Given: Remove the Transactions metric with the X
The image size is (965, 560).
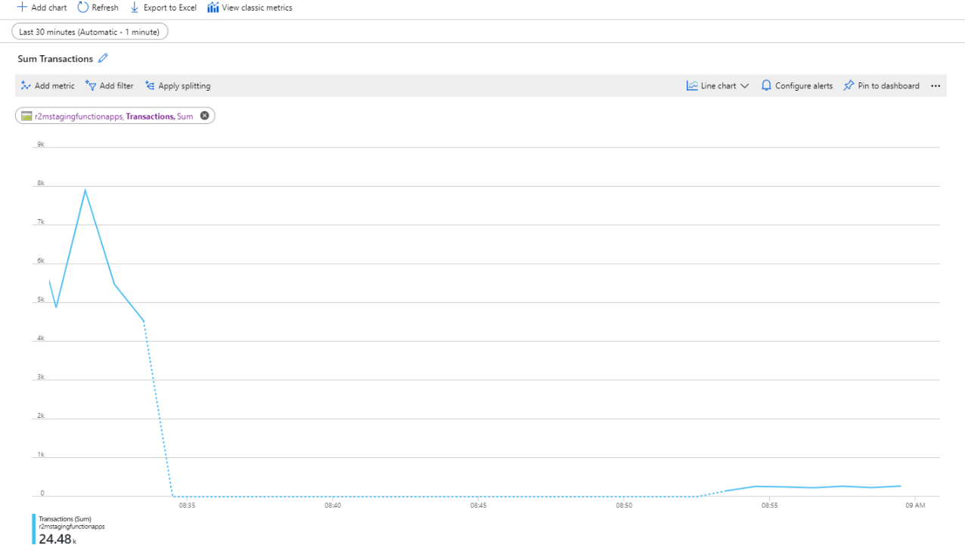Looking at the screenshot, I should pyautogui.click(x=204, y=116).
